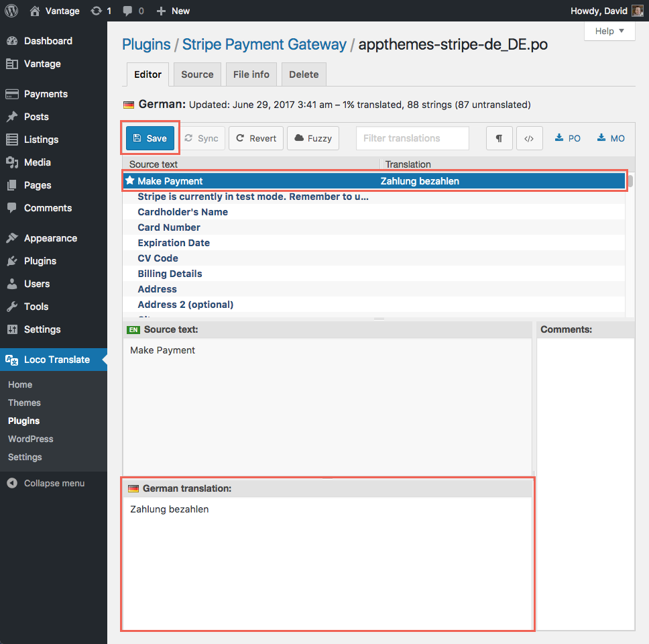Open Loco Translate Themes submenu
649x644 pixels.
(x=24, y=402)
